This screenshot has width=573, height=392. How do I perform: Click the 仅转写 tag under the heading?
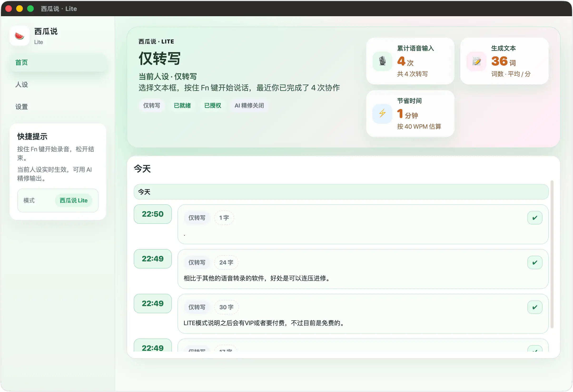152,106
